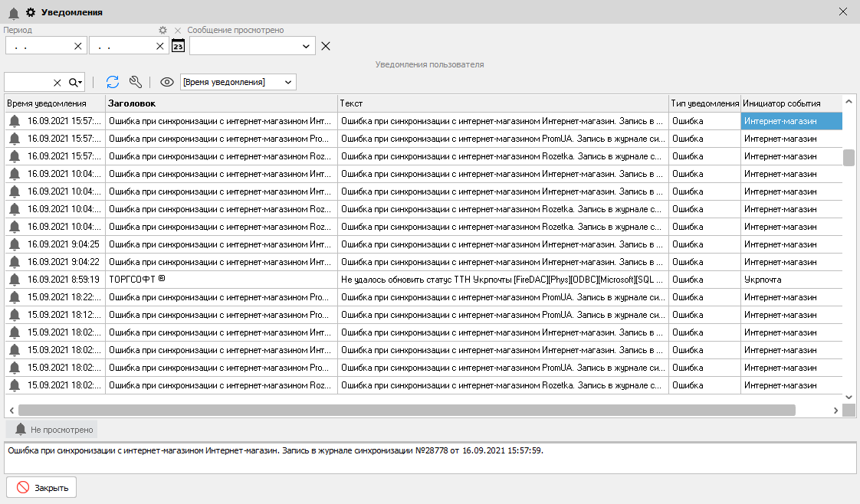Image resolution: width=860 pixels, height=504 pixels.
Task: Toggle the 'Не просмотрено' bell button
Action: click(52, 430)
